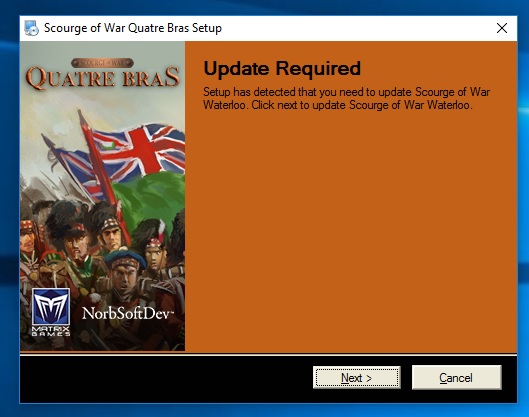Click the Next > button
Image resolution: width=529 pixels, height=417 pixels.
[x=357, y=378]
